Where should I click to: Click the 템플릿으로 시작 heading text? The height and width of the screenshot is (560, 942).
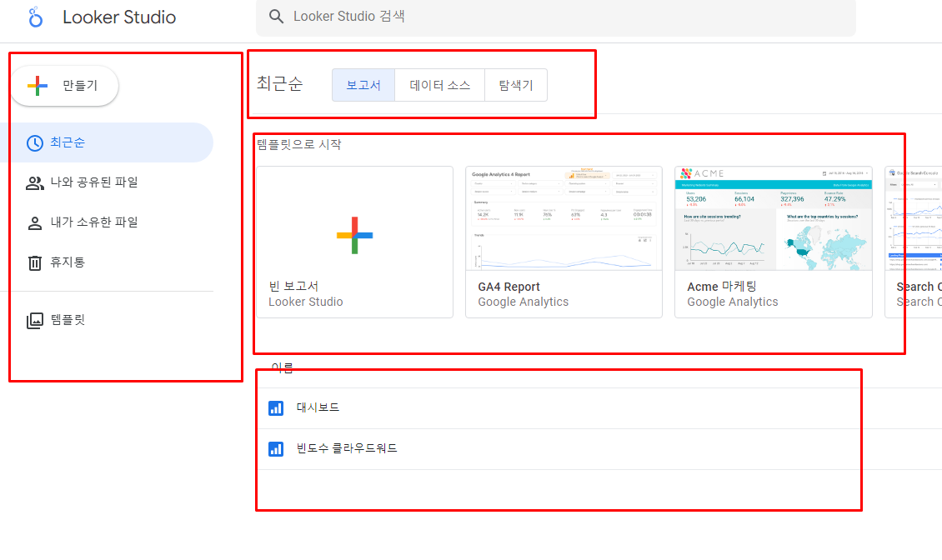[x=299, y=144]
